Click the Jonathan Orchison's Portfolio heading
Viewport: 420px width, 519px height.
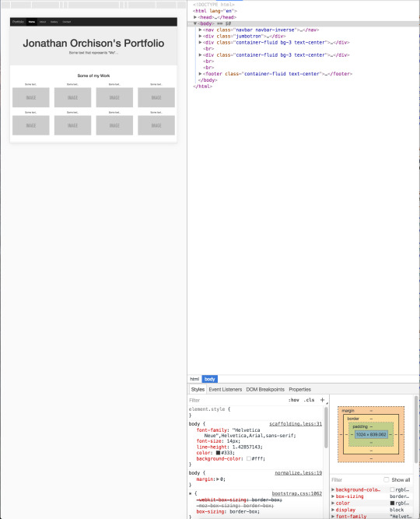click(x=93, y=43)
